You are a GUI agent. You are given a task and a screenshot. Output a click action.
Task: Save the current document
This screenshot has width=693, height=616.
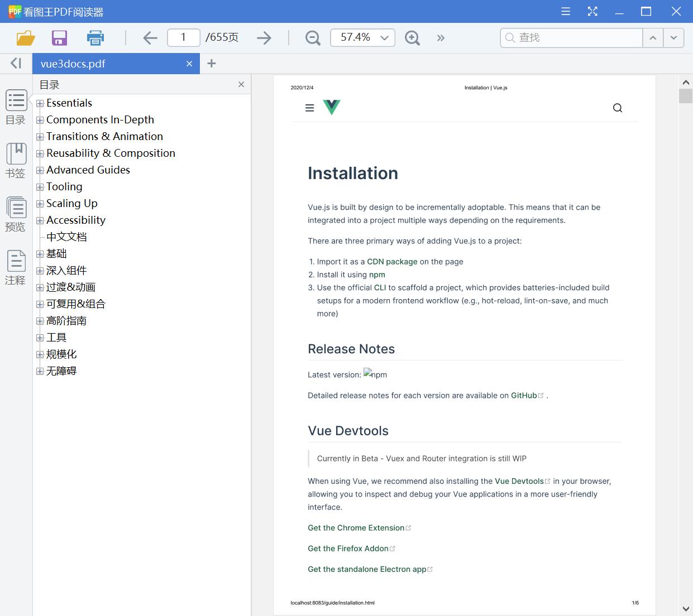[x=59, y=37]
